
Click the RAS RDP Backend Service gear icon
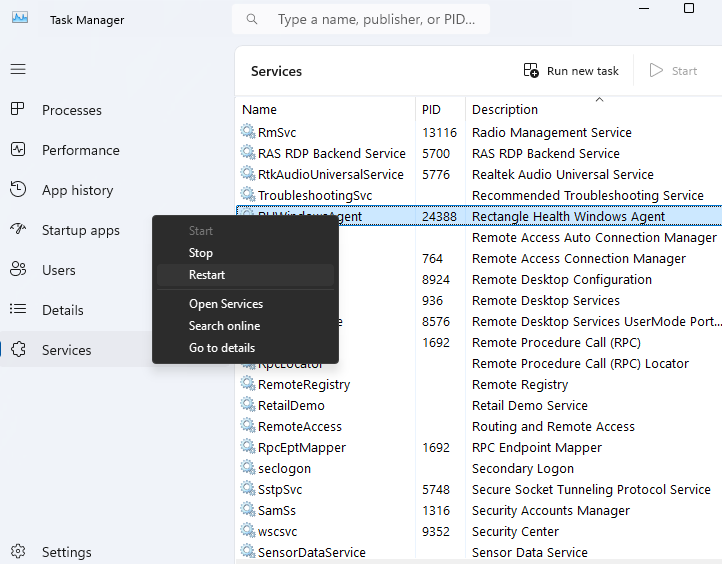[x=248, y=152]
